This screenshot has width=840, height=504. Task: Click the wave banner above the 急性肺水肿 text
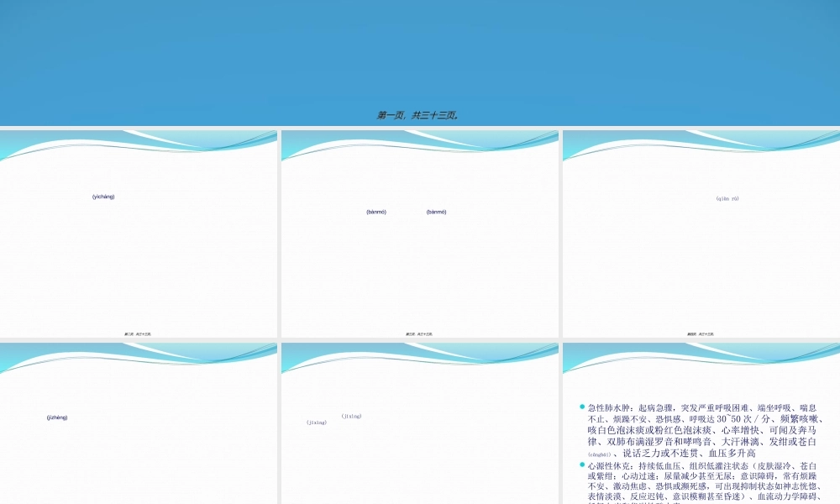click(x=701, y=357)
